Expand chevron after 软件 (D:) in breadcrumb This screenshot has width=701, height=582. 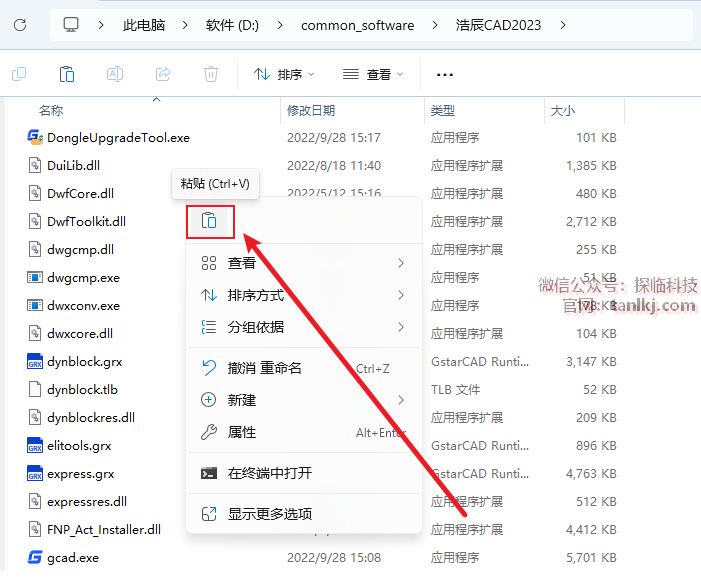(280, 25)
